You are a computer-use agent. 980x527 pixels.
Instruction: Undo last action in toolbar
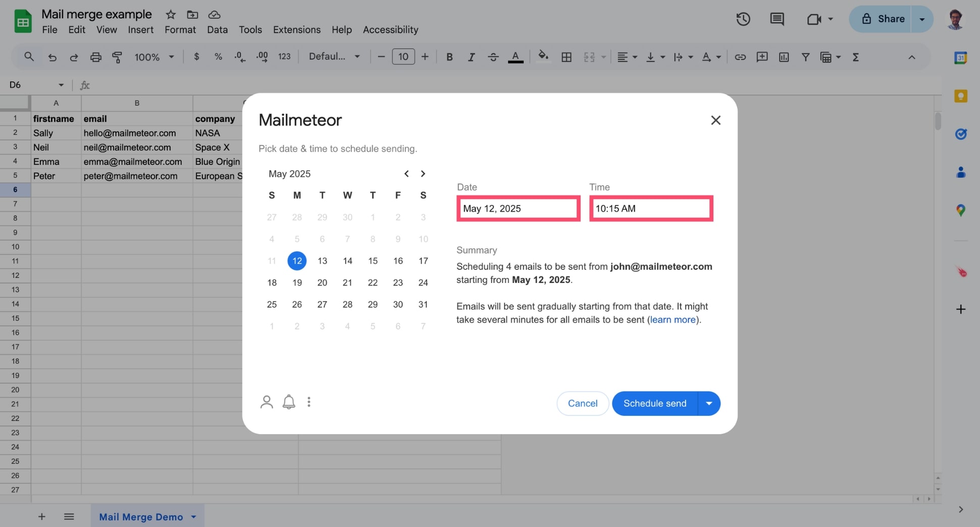pyautogui.click(x=52, y=57)
